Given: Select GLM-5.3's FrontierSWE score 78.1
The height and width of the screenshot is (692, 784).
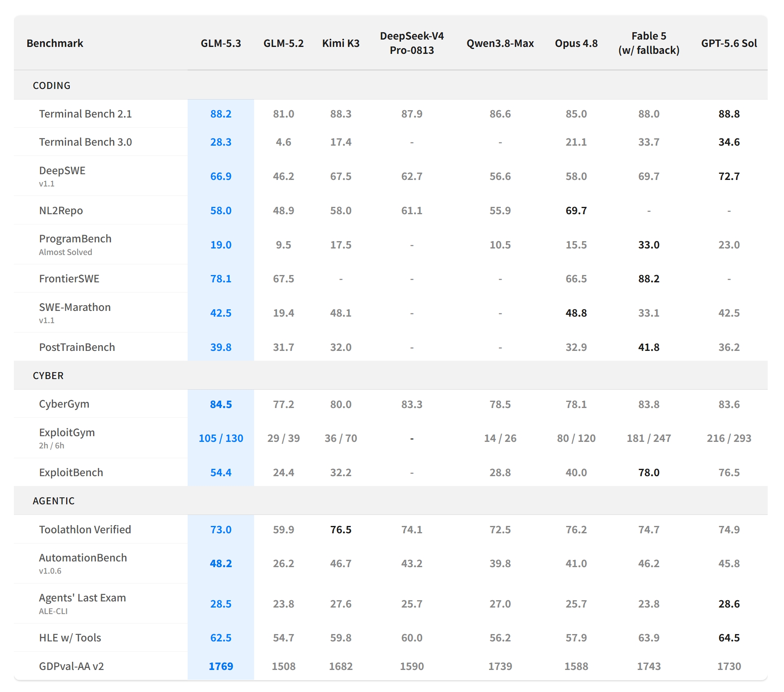Looking at the screenshot, I should tap(221, 279).
